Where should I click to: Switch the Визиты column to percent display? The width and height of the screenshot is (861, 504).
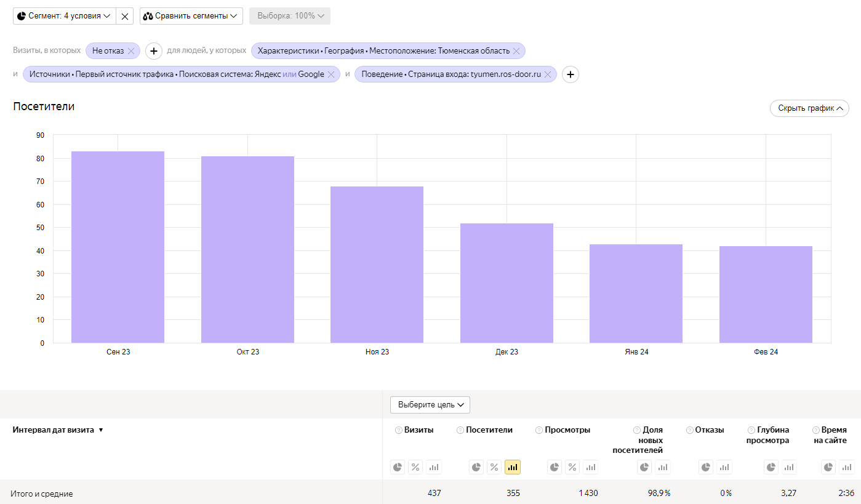[x=415, y=467]
